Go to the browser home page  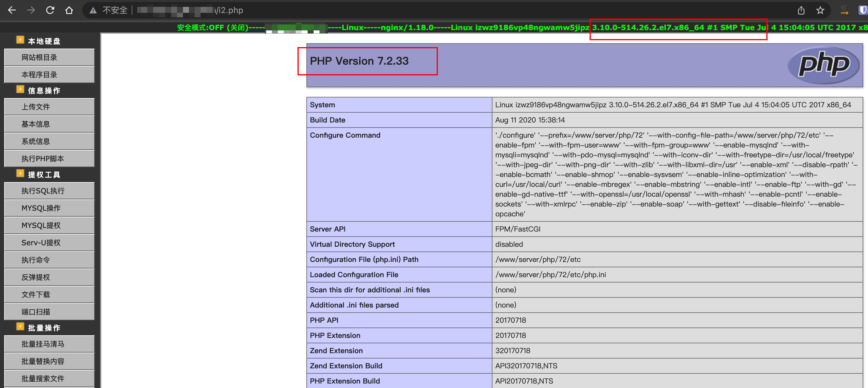pyautogui.click(x=69, y=10)
